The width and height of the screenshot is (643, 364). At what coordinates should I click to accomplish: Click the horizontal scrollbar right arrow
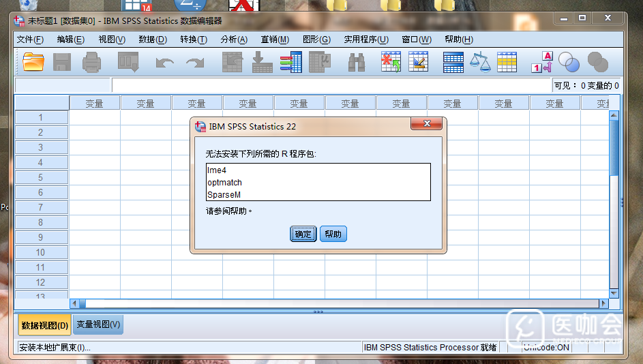603,303
